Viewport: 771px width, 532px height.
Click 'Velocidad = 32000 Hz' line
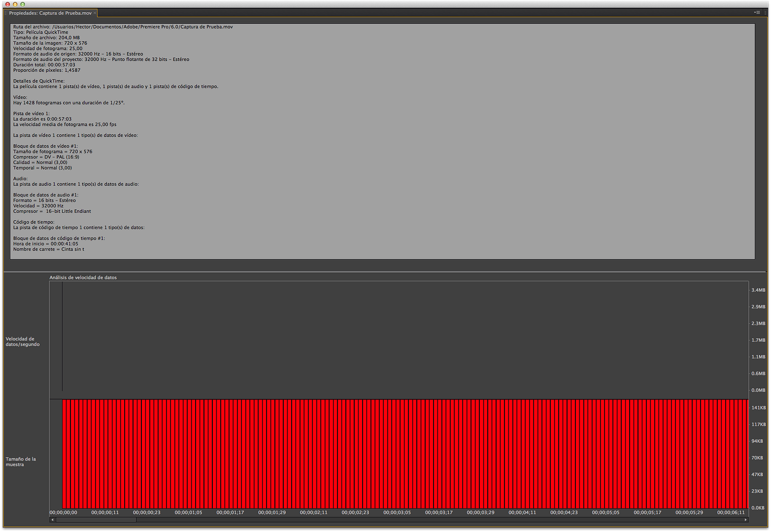(38, 206)
